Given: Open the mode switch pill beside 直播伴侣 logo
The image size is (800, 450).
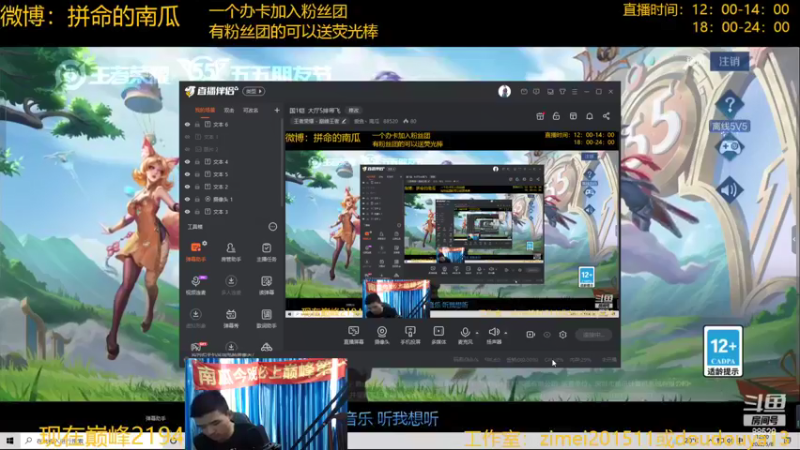Looking at the screenshot, I should point(254,91).
